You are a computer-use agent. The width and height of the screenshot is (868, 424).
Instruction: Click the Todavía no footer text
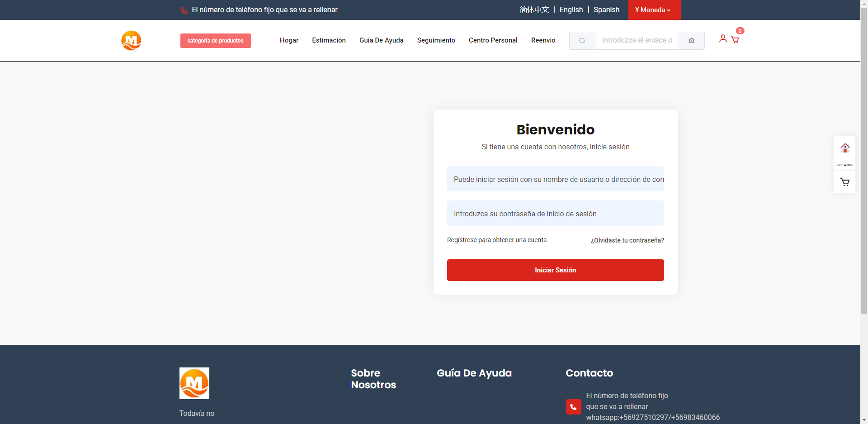click(x=197, y=413)
